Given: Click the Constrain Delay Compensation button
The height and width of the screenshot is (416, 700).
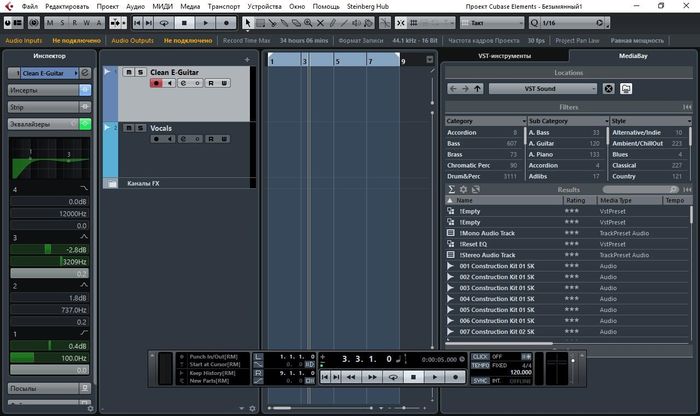Looking at the screenshot, I should [34, 23].
